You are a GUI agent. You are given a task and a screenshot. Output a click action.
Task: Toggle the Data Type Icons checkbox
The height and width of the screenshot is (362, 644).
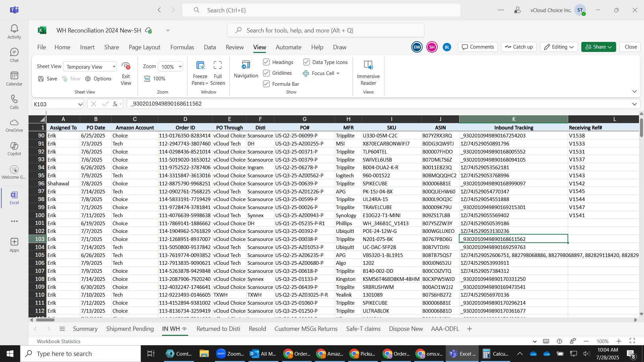coord(306,62)
